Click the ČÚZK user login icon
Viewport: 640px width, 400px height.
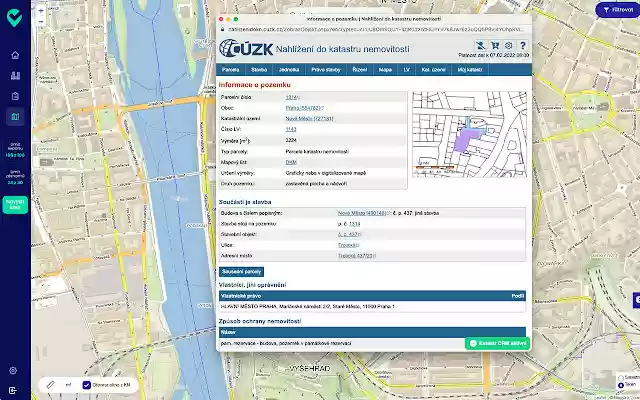coord(481,46)
